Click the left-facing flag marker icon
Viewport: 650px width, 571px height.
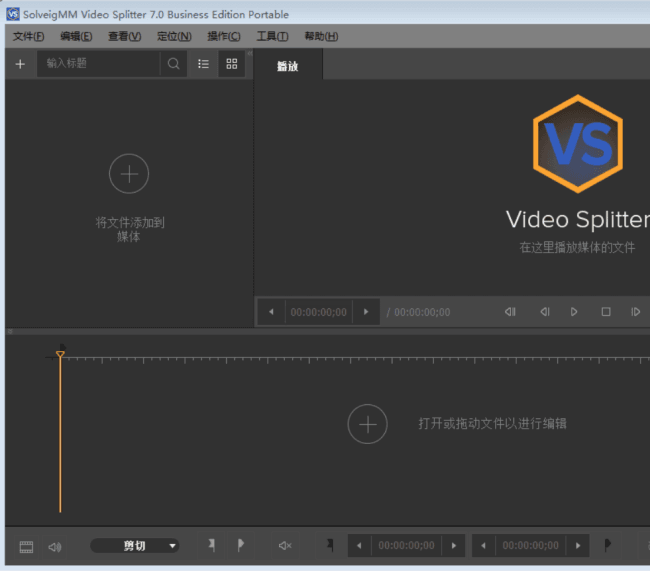[x=212, y=545]
